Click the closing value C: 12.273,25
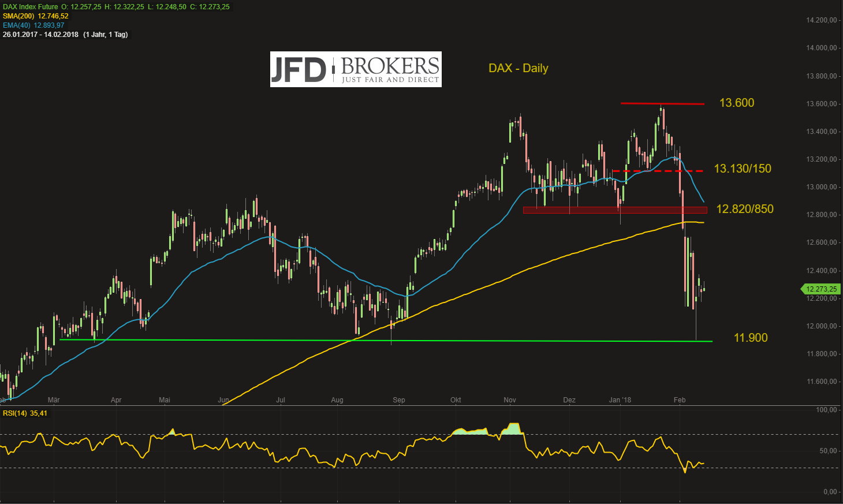Image resolution: width=843 pixels, height=504 pixels. [210, 7]
